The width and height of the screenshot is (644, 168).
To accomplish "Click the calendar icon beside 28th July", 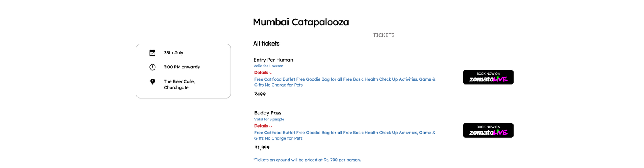I will pyautogui.click(x=152, y=53).
